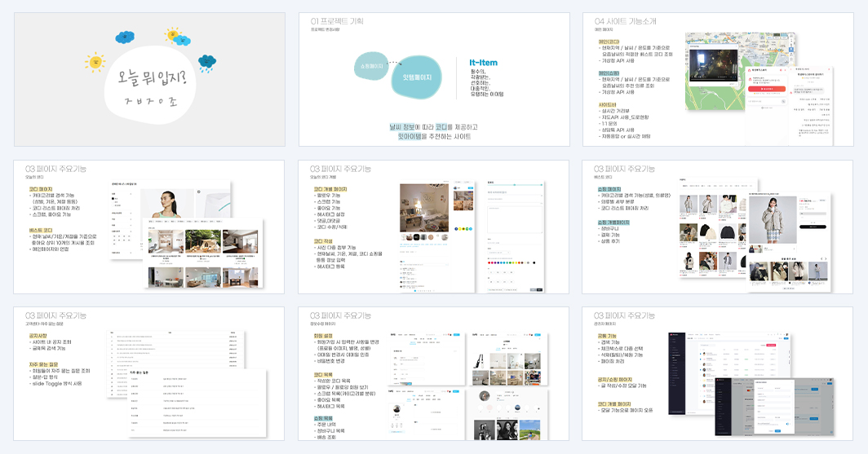Click the row of color swatches in the form
The image size is (868, 454).
click(x=511, y=262)
